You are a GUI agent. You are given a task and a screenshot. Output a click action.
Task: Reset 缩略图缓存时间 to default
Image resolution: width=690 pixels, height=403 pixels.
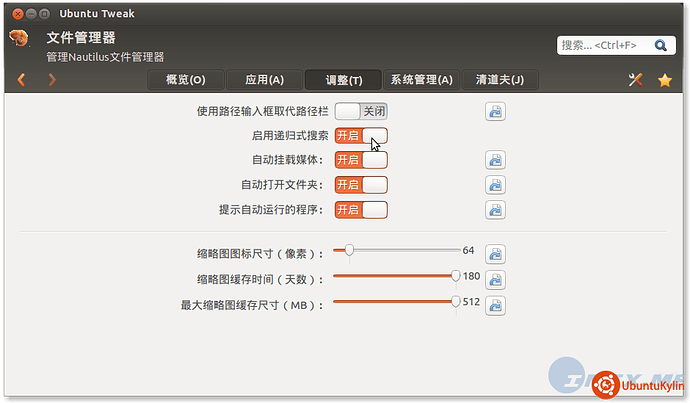pyautogui.click(x=495, y=280)
